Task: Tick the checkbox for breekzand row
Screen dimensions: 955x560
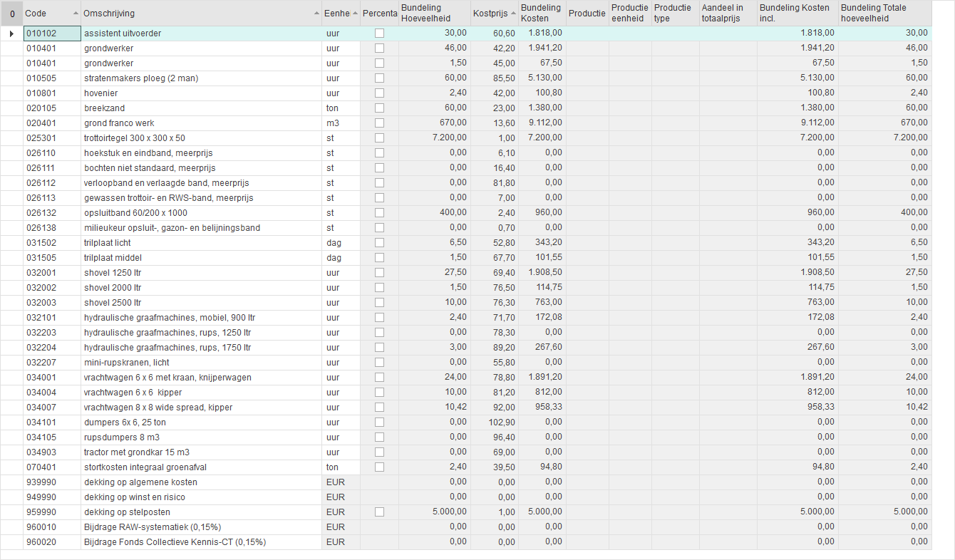Action: pyautogui.click(x=379, y=108)
